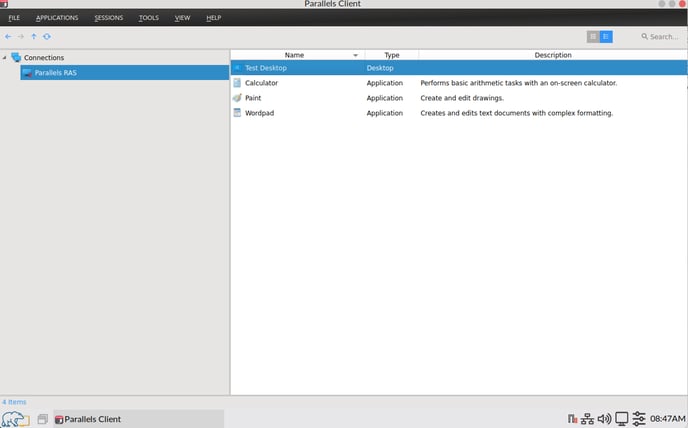Click the Paint palette icon
Image resolution: width=688 pixels, height=428 pixels.
(237, 97)
